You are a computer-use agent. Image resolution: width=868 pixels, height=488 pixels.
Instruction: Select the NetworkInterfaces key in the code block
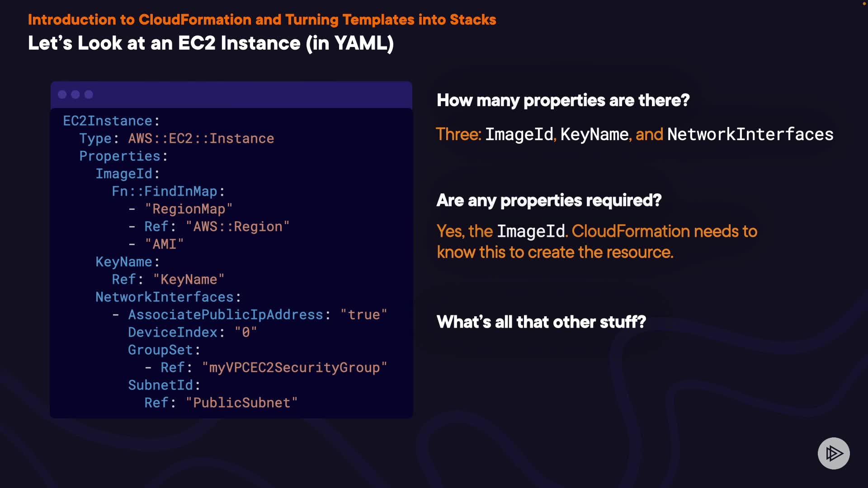pos(165,297)
